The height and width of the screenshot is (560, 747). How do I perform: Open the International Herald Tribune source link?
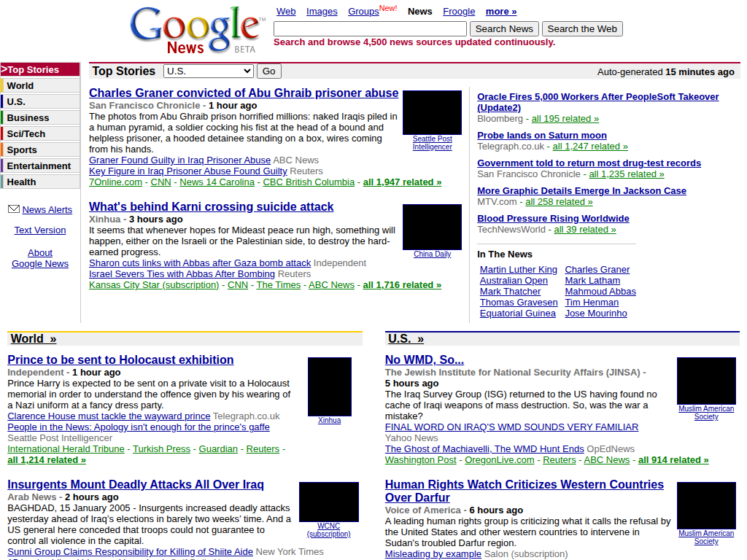(x=66, y=449)
